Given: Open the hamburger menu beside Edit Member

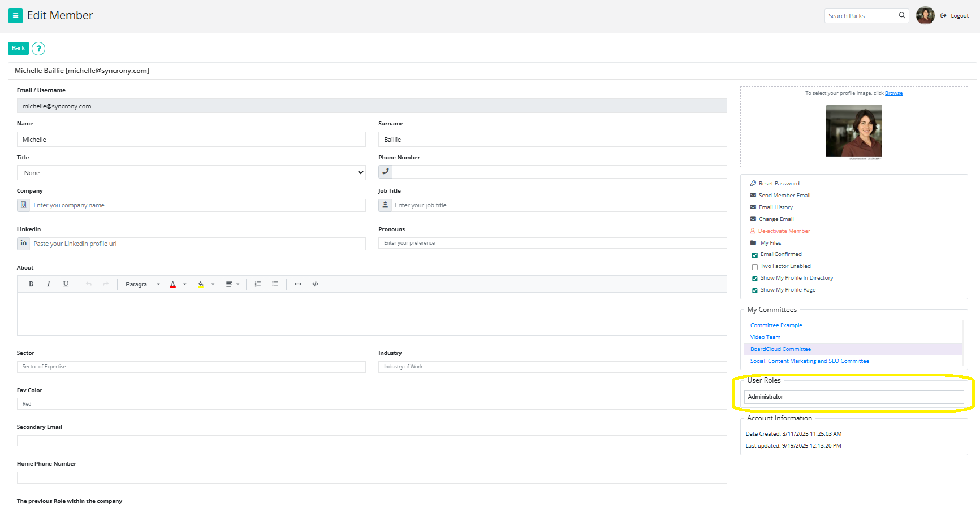Looking at the screenshot, I should click(x=15, y=16).
